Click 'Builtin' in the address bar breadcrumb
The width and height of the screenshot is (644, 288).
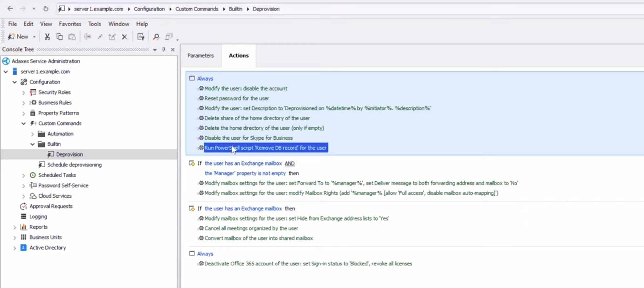pyautogui.click(x=235, y=9)
